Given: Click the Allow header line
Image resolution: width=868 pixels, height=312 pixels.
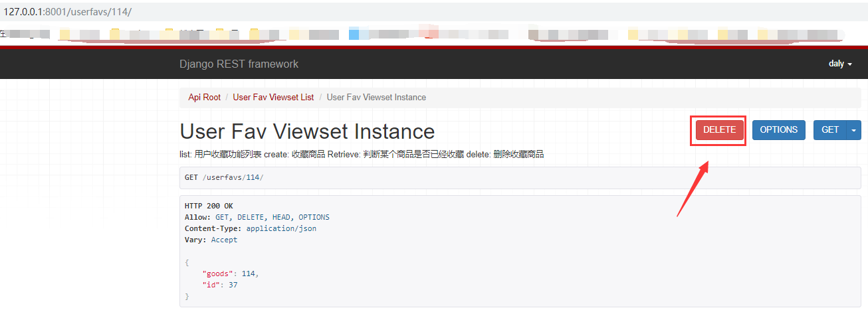Looking at the screenshot, I should click(257, 217).
